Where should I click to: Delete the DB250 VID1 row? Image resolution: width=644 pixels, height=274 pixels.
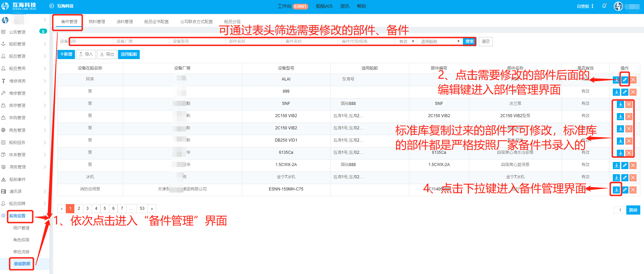click(x=629, y=141)
